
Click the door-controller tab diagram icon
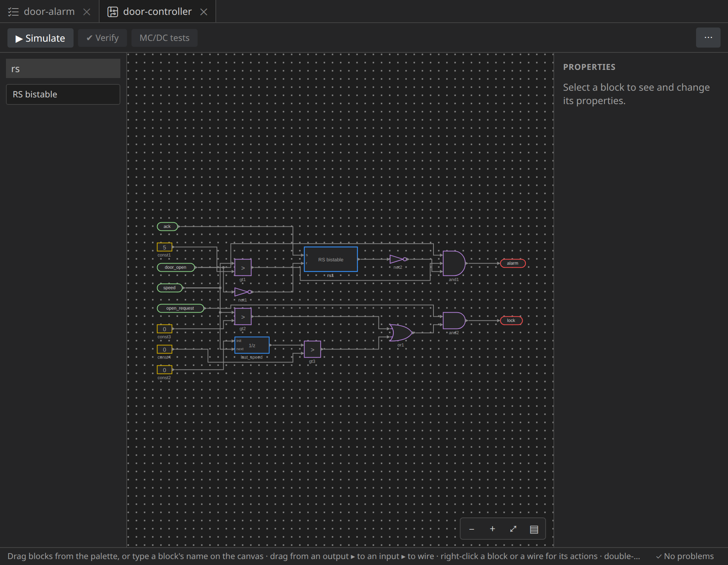[x=113, y=12]
